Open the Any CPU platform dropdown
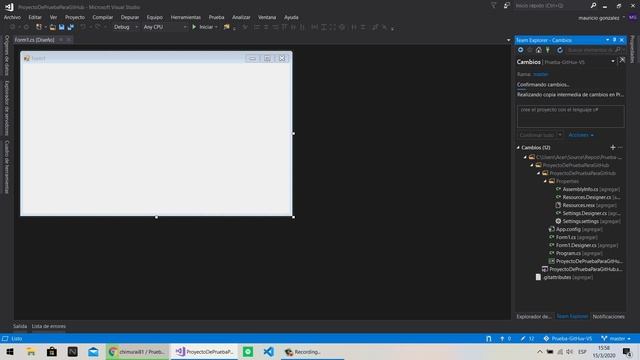Image resolution: width=640 pixels, height=360 pixels. coord(165,27)
